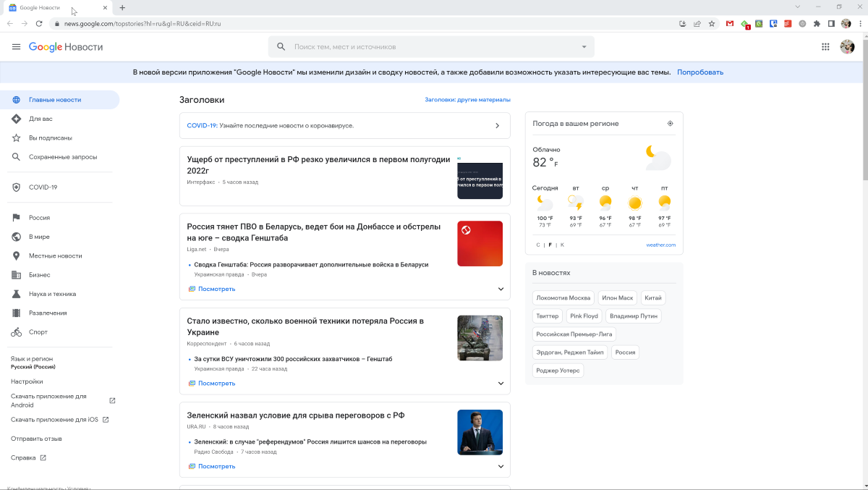The width and height of the screenshot is (868, 490).
Task: Expand the Liga.net ПВО в Беларусь story
Action: click(x=501, y=289)
